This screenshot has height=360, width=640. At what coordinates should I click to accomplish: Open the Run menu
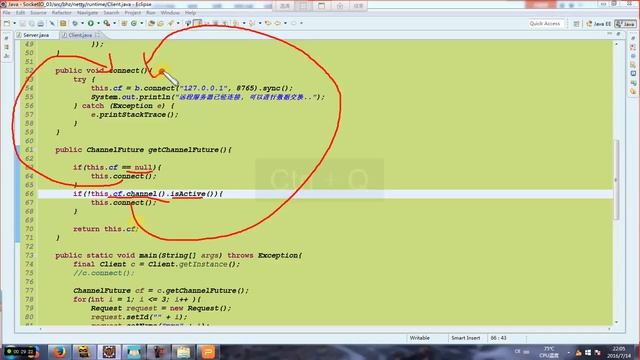[x=151, y=13]
